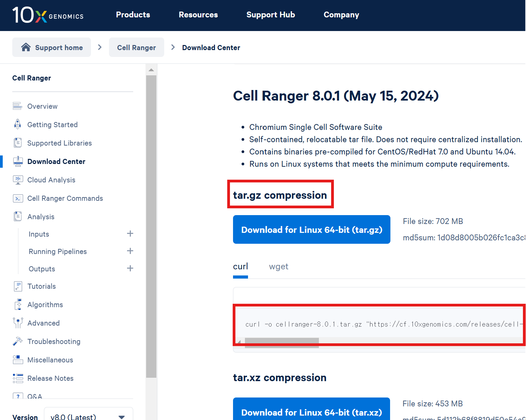The image size is (526, 420).
Task: Click the Algorithms flowchart icon
Action: 18,304
